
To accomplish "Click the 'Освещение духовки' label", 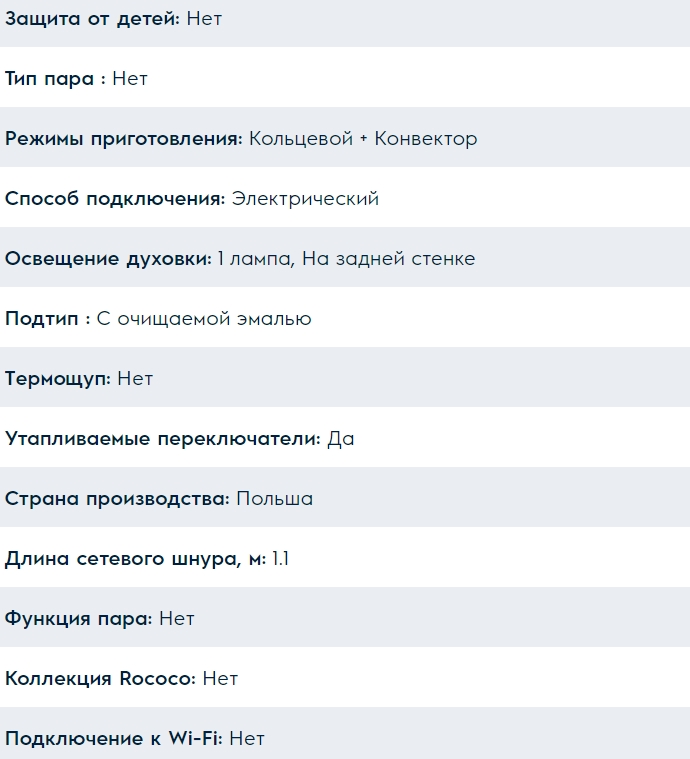I will point(108,259).
